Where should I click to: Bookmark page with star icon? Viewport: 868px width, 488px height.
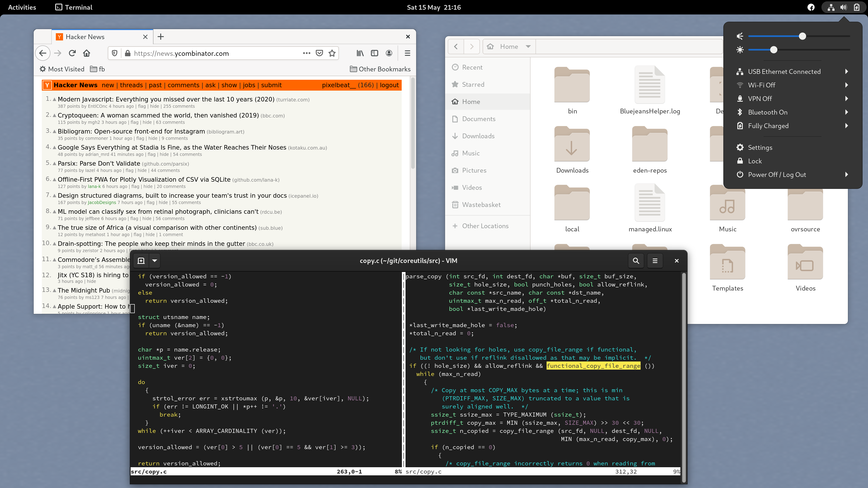click(332, 53)
